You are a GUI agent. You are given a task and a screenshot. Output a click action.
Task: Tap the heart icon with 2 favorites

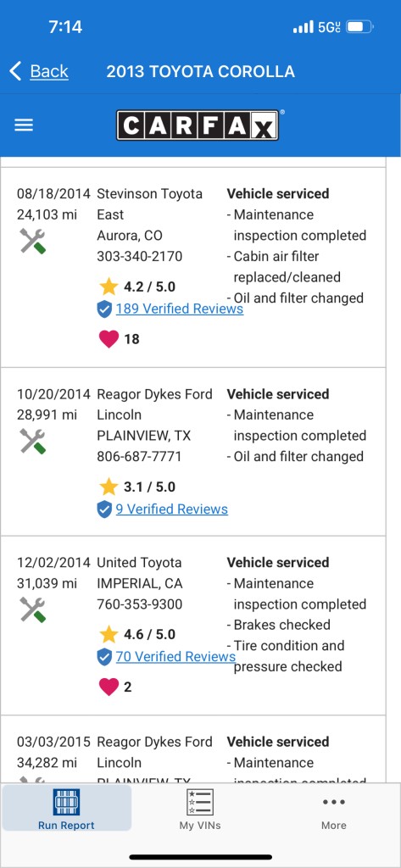109,687
